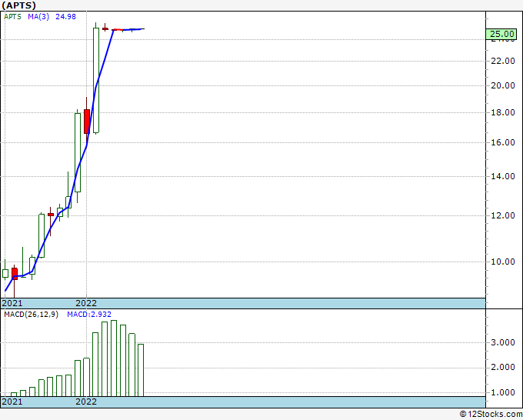Click the APTS ticker legend label
This screenshot has height=420, width=523.
(x=12, y=17)
